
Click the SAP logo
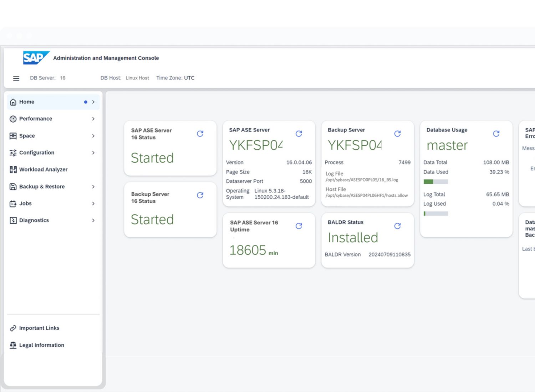point(35,58)
